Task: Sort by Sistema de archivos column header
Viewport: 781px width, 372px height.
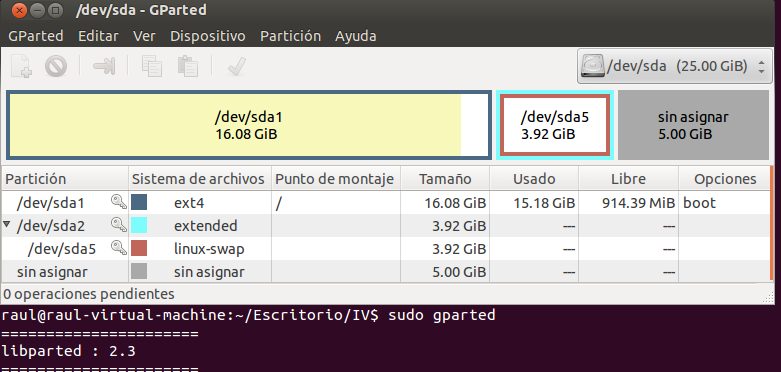Action: 200,179
